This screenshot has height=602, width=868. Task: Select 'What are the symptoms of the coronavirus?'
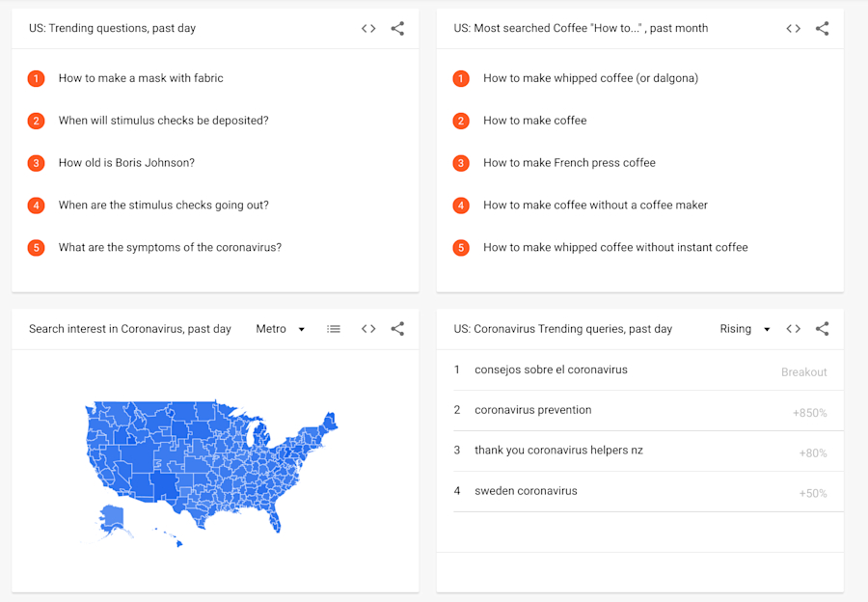(x=170, y=247)
